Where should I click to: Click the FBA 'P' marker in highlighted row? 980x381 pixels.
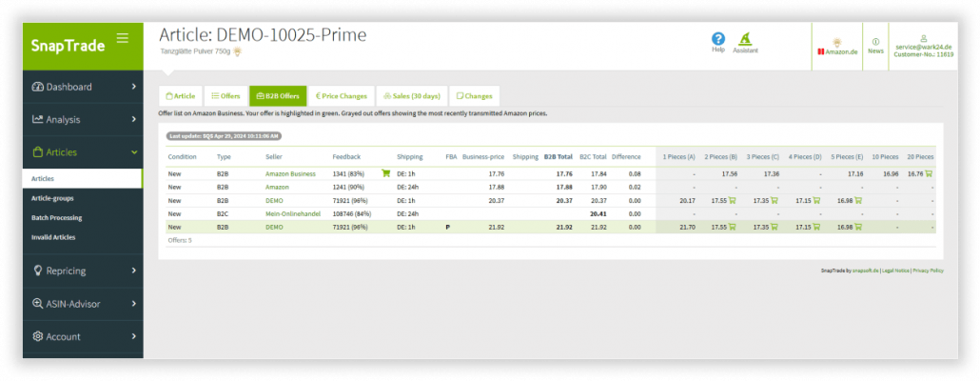click(447, 227)
